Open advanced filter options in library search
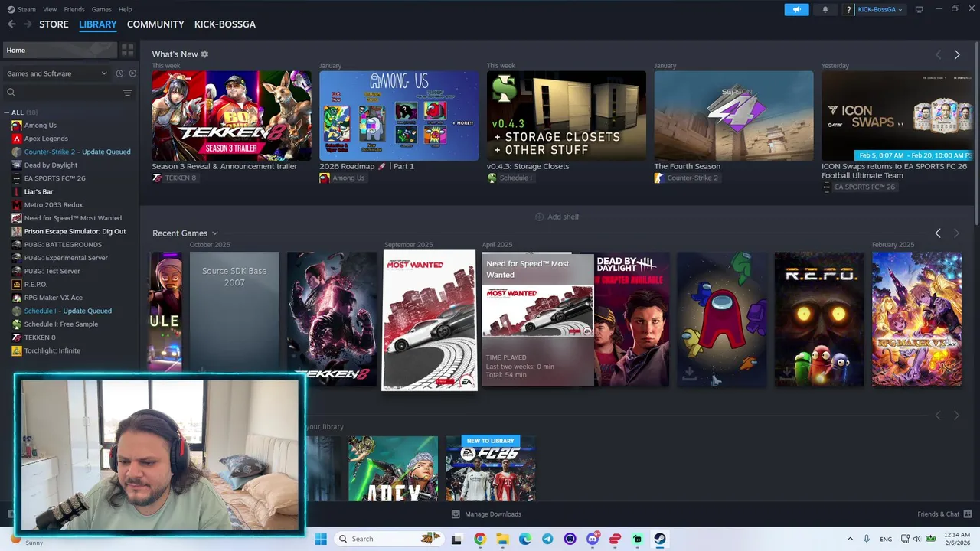 tap(127, 93)
